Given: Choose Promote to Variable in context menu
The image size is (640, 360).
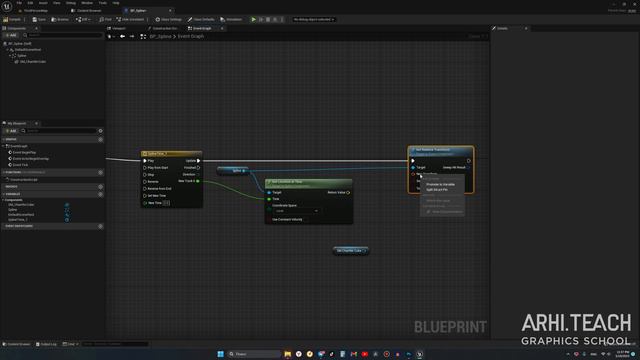Looking at the screenshot, I should [440, 184].
